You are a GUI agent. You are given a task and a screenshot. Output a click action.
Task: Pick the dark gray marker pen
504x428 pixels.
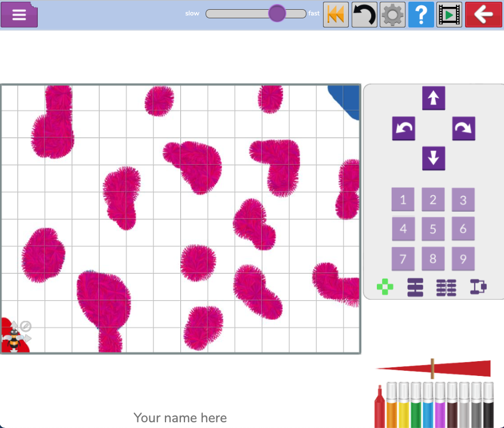[x=476, y=405]
